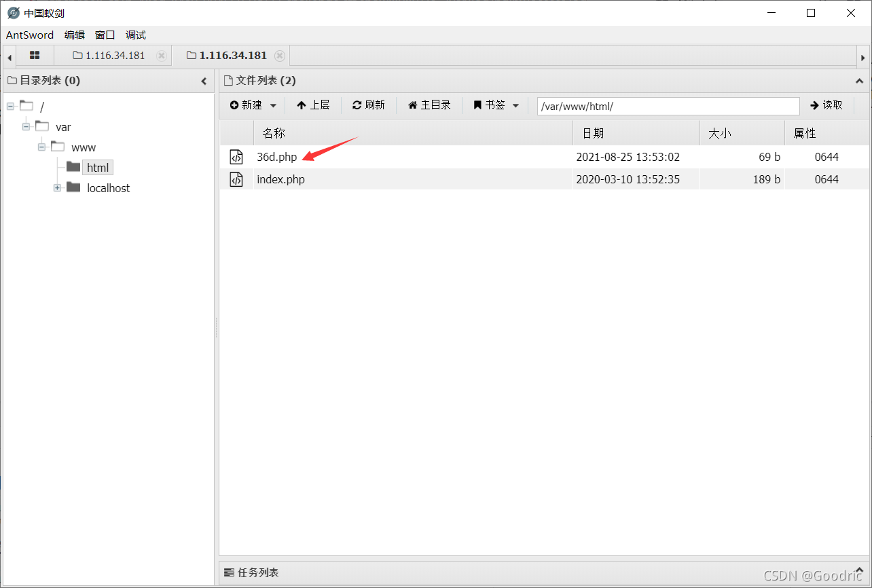Screen dimensions: 872x588
Task: Click date 2020-03-10 13:52:35
Action: (x=628, y=179)
